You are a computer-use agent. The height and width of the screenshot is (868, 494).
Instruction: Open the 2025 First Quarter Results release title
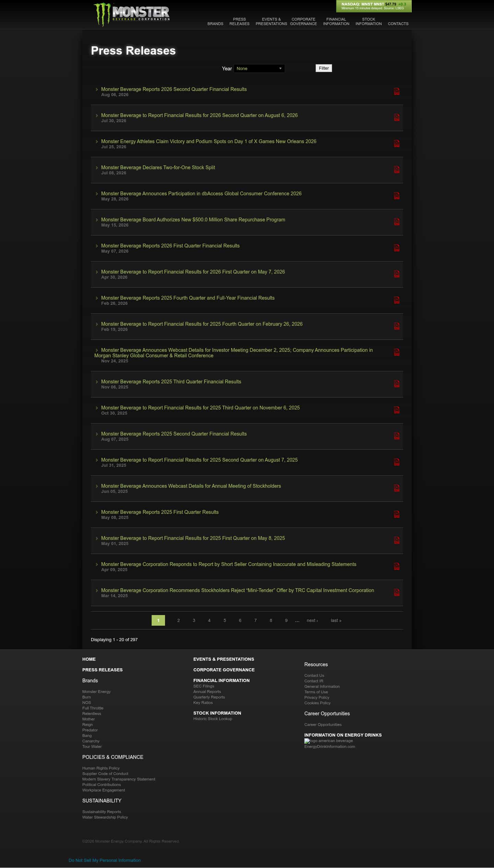160,512
